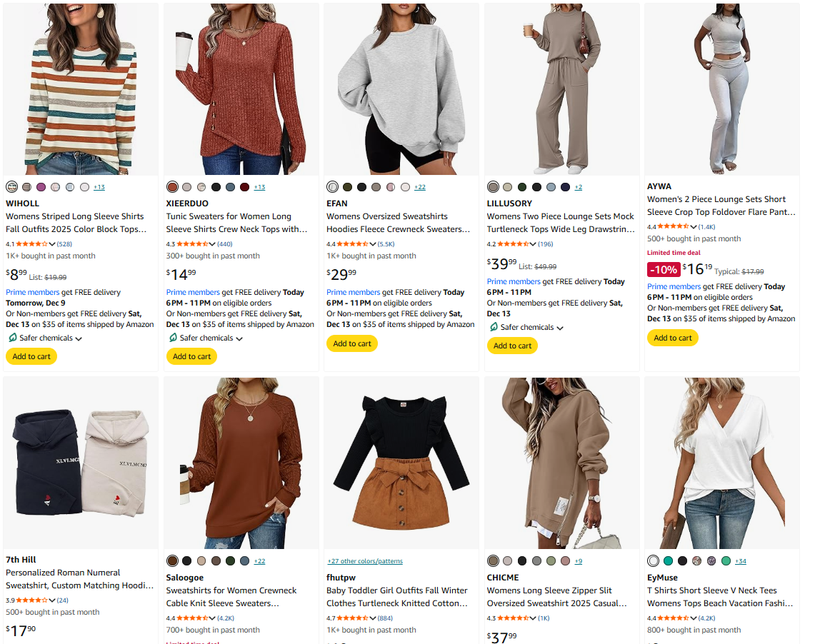830x644 pixels.
Task: Open rating dropdown arrow for CHICME sweatshirt
Action: 533,618
